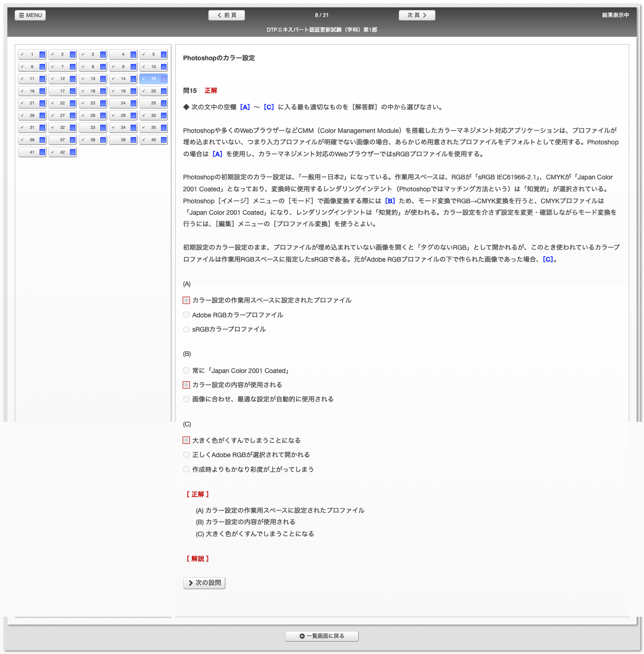This screenshot has width=644, height=654.
Task: Select 画像に合わせ、最適な設定が自動的に使用される
Action: click(186, 399)
